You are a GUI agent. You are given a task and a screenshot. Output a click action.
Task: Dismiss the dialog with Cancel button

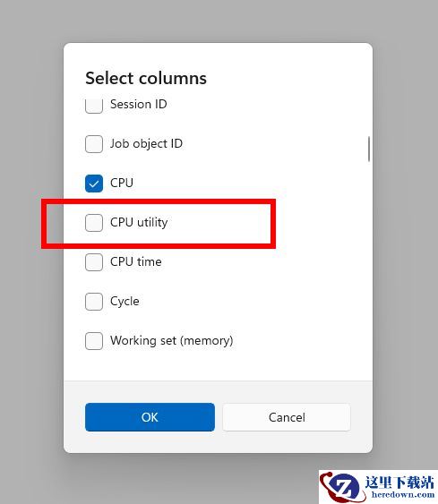coord(287,417)
